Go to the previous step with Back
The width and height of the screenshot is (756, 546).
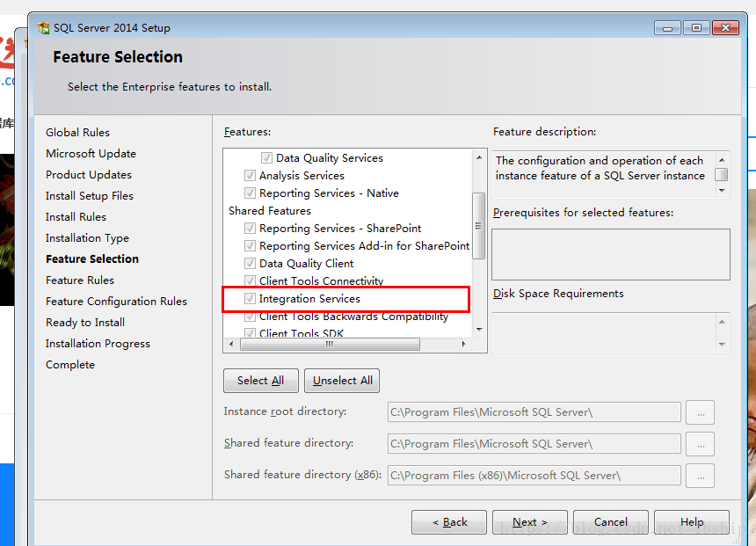[449, 522]
